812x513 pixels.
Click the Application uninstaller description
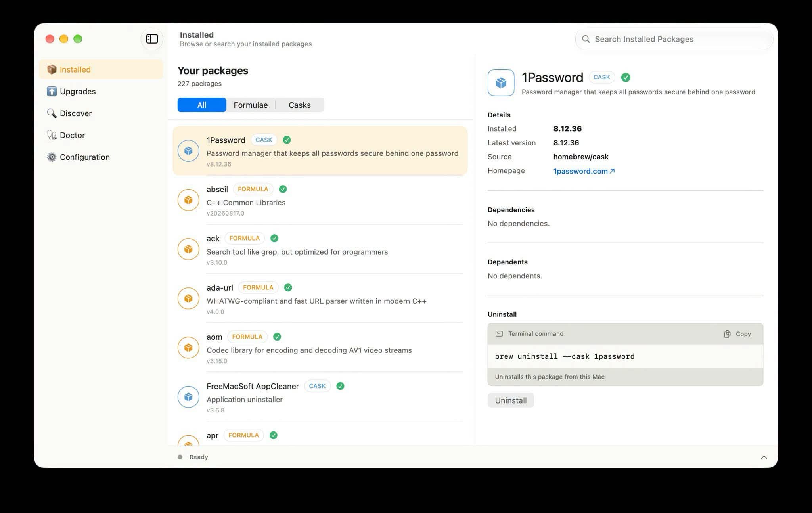pos(245,400)
